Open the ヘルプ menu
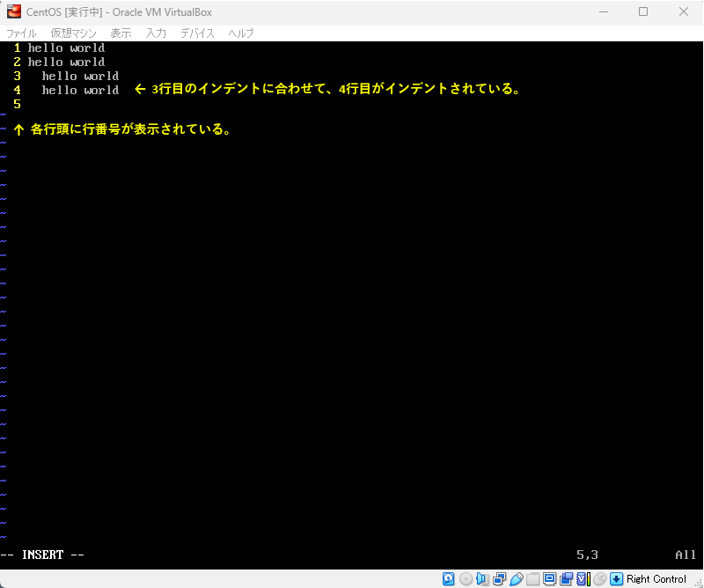 [x=241, y=33]
